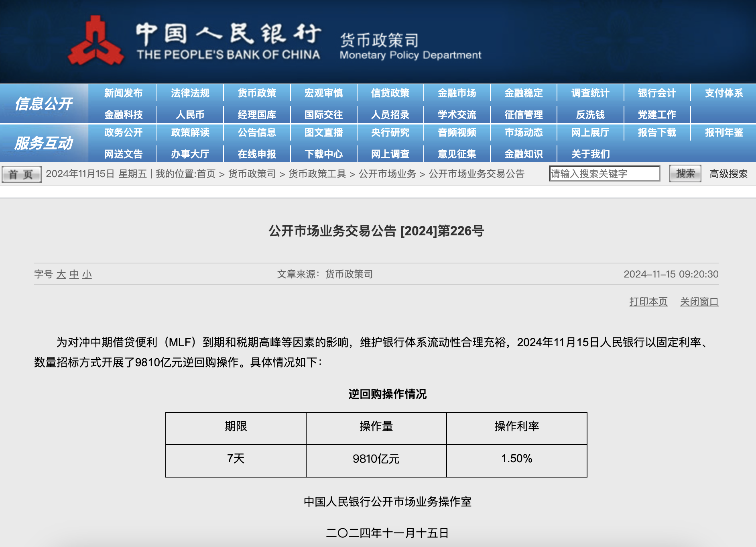Open 党建工作 navigation item
Image resolution: width=756 pixels, height=547 pixels.
657,115
